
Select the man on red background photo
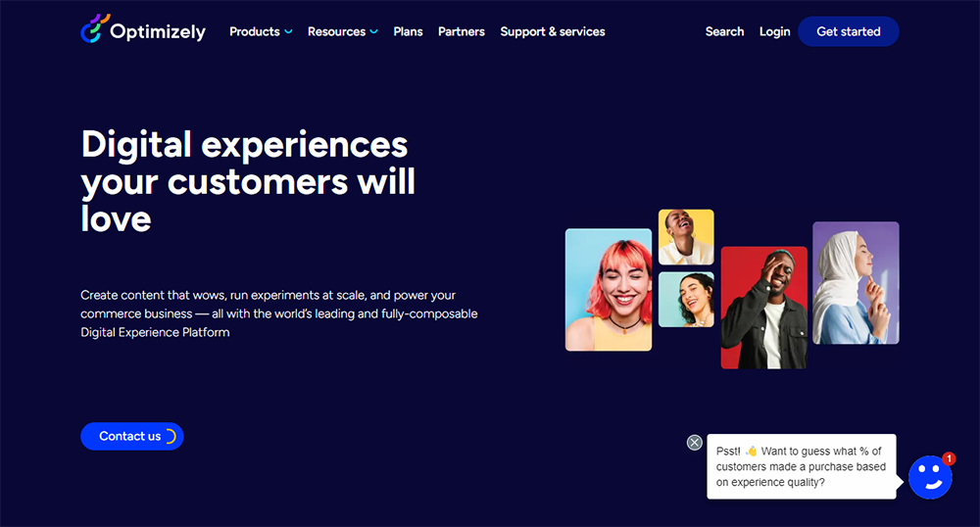click(x=764, y=308)
